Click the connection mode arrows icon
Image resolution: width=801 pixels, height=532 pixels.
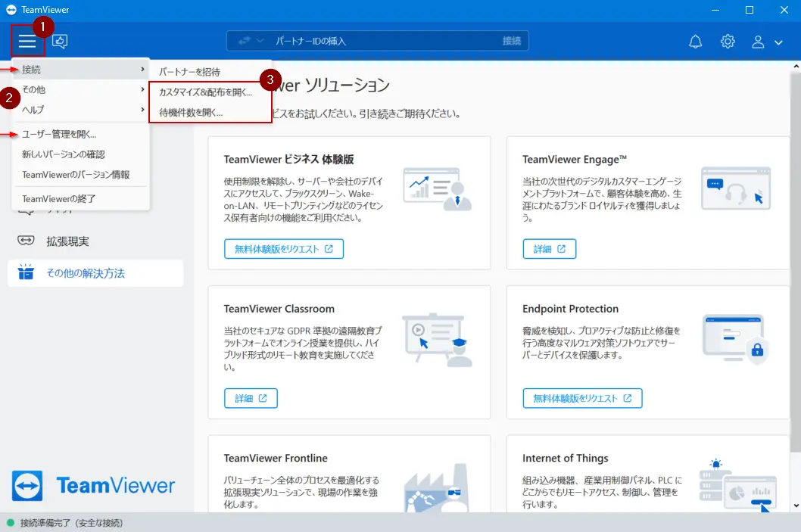click(245, 40)
